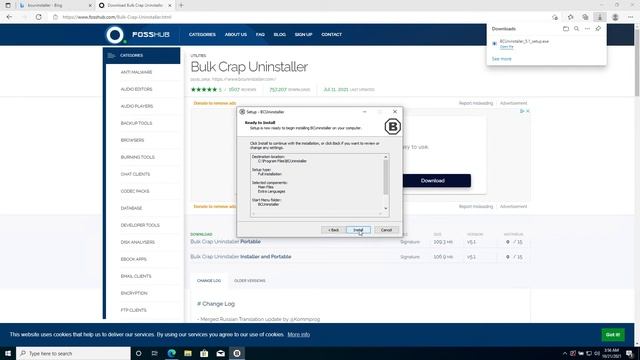Viewport: 640px width, 360px height.
Task: Switch to the Older Versions tab
Action: coord(250,281)
